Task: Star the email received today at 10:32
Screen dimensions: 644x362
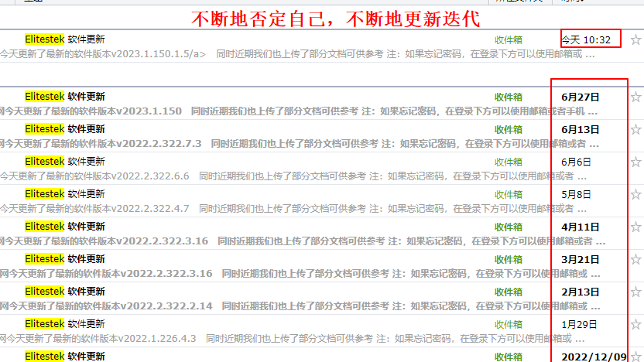Action: 635,39
